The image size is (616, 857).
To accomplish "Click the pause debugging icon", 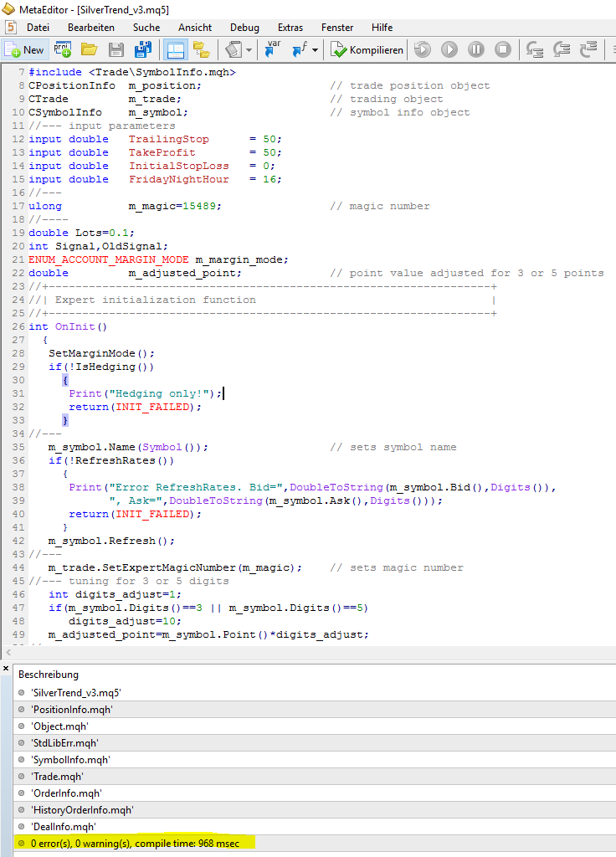I will point(476,49).
